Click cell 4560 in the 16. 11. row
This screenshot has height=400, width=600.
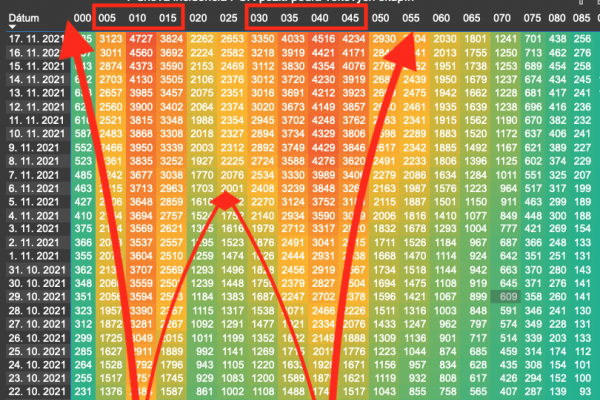141,51
